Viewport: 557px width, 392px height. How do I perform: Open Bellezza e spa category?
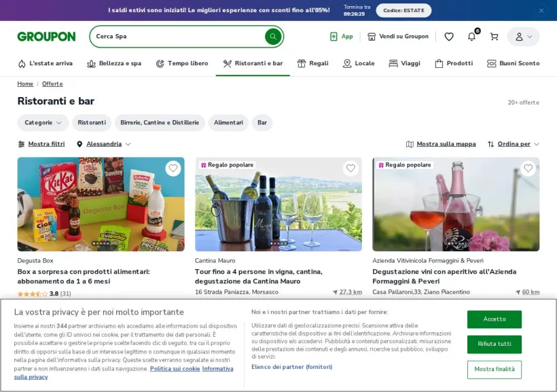point(114,63)
